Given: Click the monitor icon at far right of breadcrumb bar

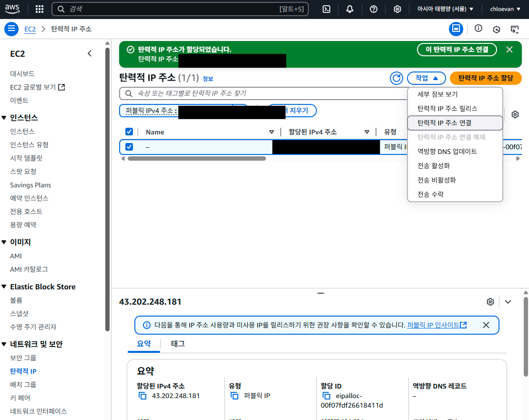Looking at the screenshot, I should (515, 30).
